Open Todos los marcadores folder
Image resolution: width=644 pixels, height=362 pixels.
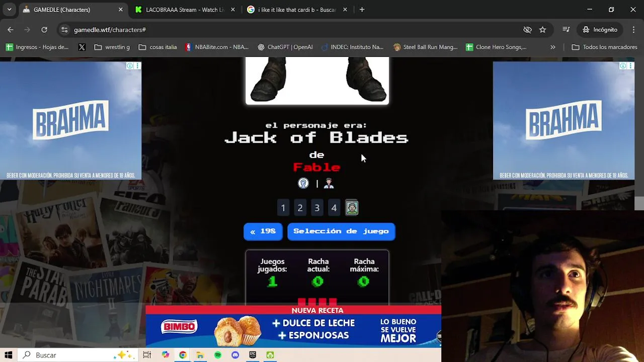[604, 47]
